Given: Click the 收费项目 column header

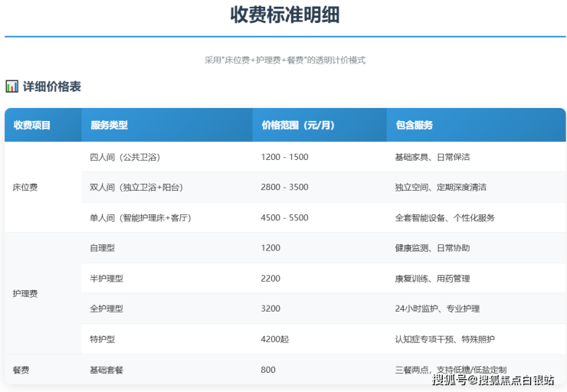Looking at the screenshot, I should click(x=31, y=125).
